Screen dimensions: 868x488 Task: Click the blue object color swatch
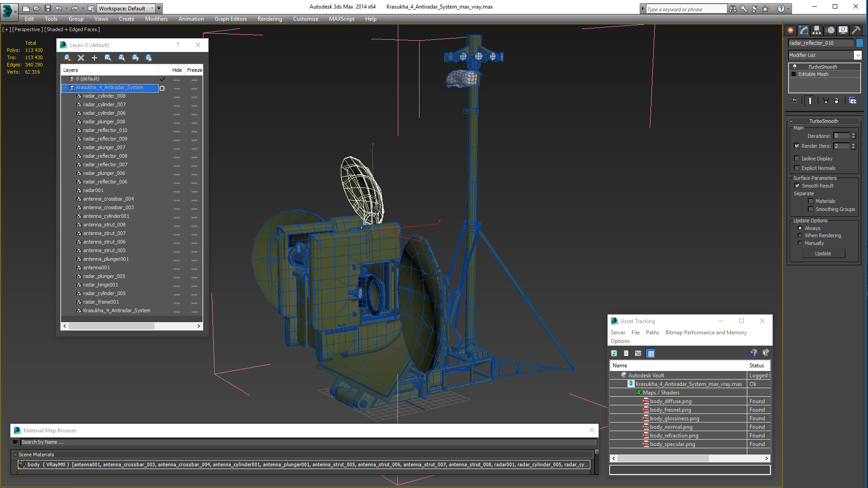coord(859,43)
